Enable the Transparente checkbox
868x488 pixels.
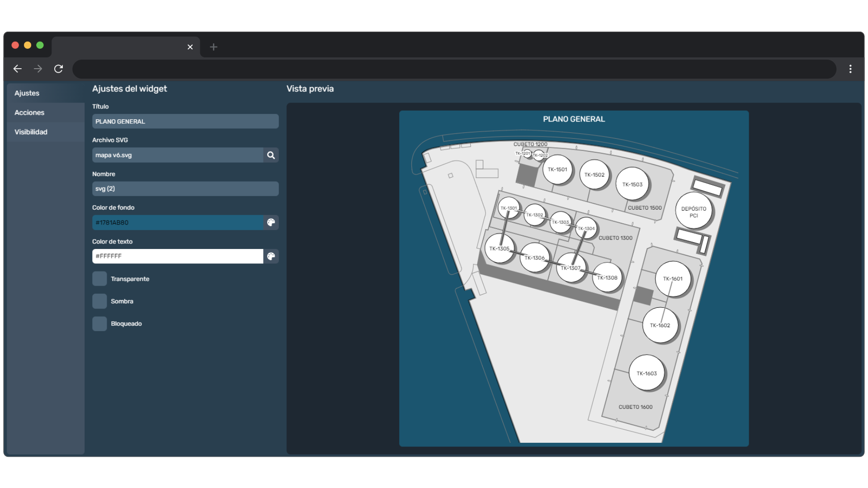[x=99, y=279]
